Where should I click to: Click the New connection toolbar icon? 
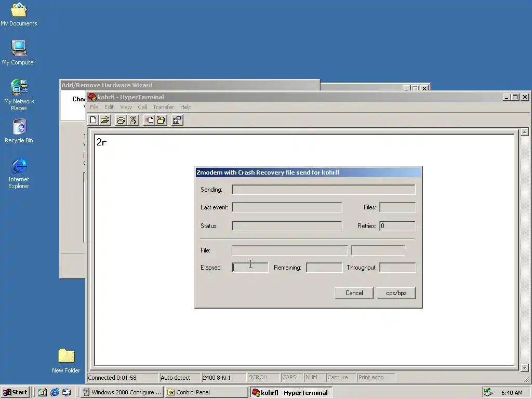94,120
